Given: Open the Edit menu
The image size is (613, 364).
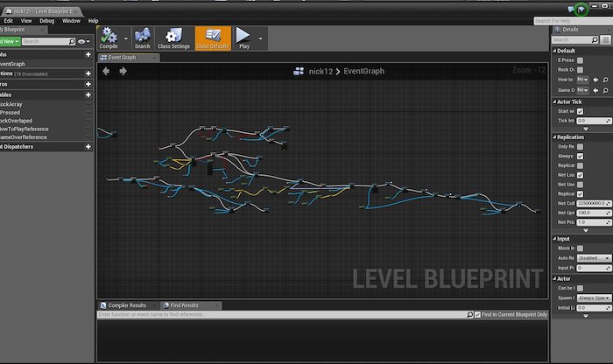Looking at the screenshot, I should tap(8, 21).
